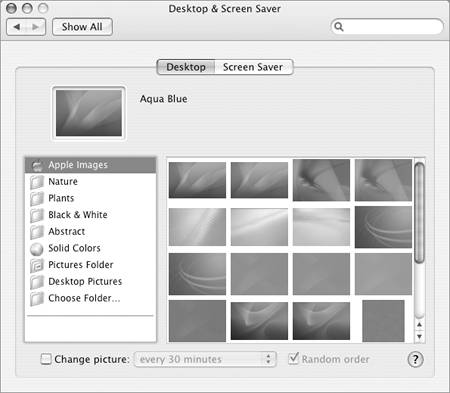Image resolution: width=450 pixels, height=393 pixels.
Task: Click the search magnifier icon
Action: coord(339,27)
